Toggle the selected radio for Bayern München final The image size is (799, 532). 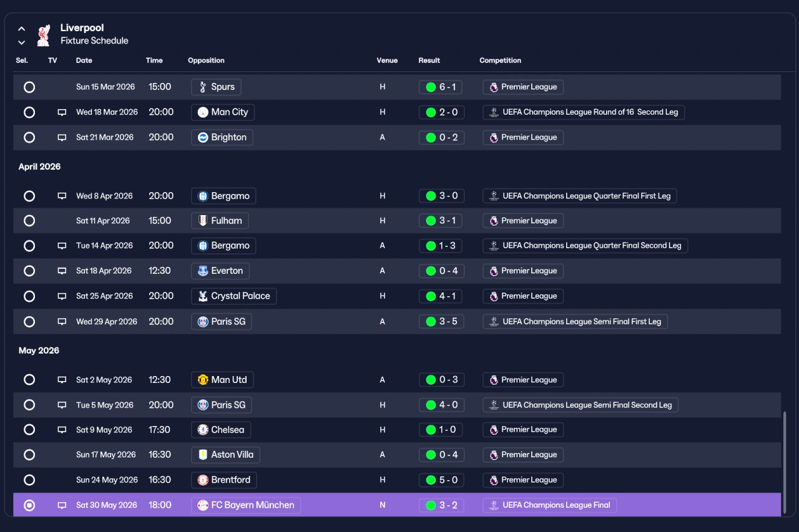(29, 505)
